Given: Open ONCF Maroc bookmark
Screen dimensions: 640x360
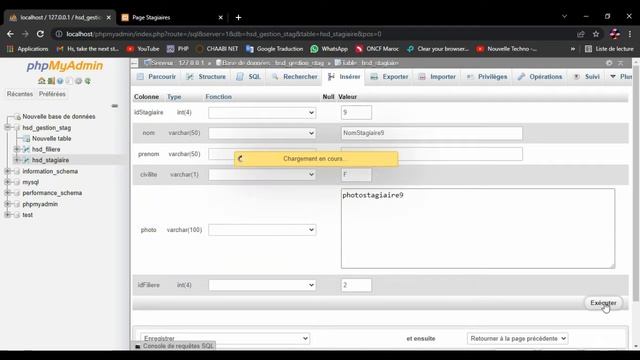Looking at the screenshot, I should pos(377,49).
